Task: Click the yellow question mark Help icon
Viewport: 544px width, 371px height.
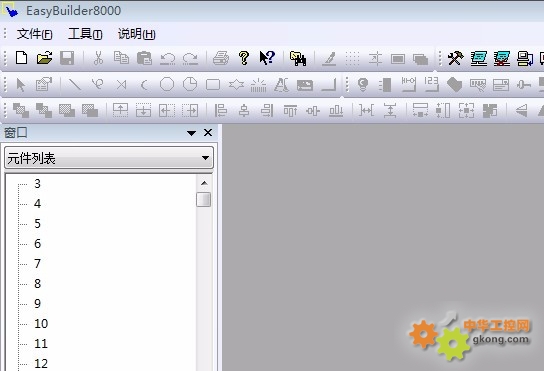Action: pyautogui.click(x=244, y=58)
